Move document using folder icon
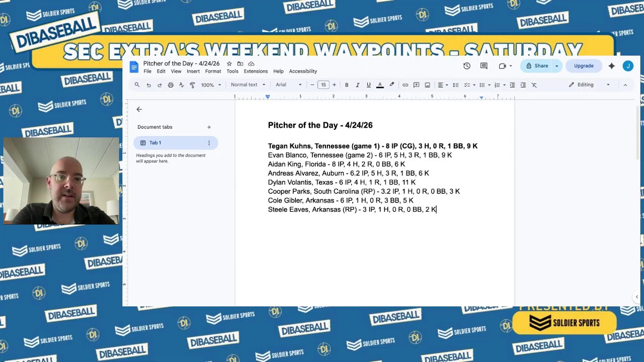 (240, 64)
